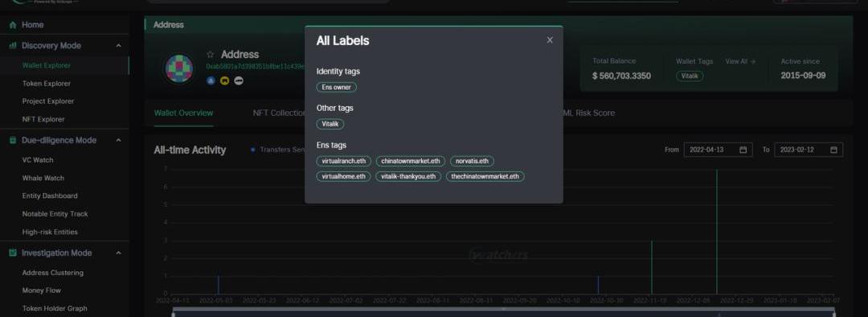Open Whale Watch in the sidebar
The image size is (868, 317).
(x=43, y=178)
